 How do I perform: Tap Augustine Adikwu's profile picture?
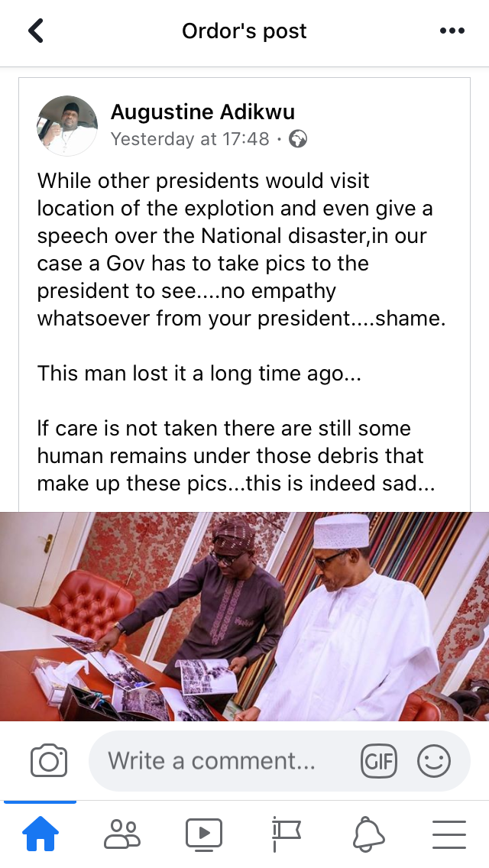[67, 125]
